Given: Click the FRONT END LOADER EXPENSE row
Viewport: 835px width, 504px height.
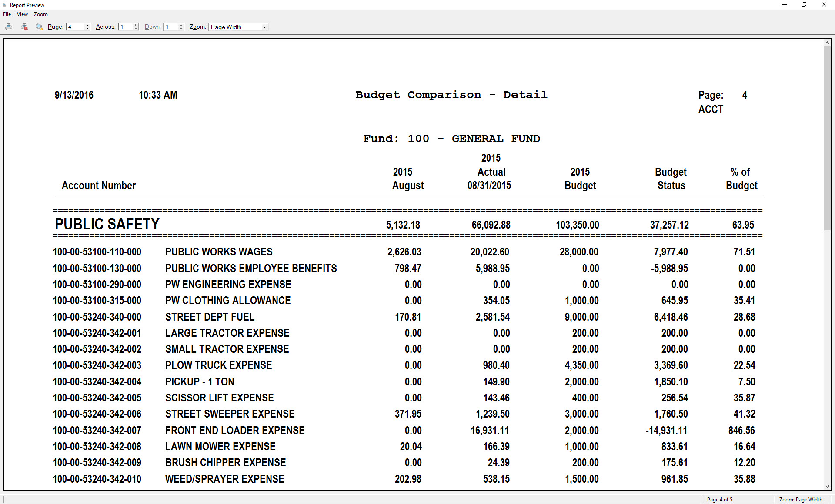Looking at the screenshot, I should 235,430.
